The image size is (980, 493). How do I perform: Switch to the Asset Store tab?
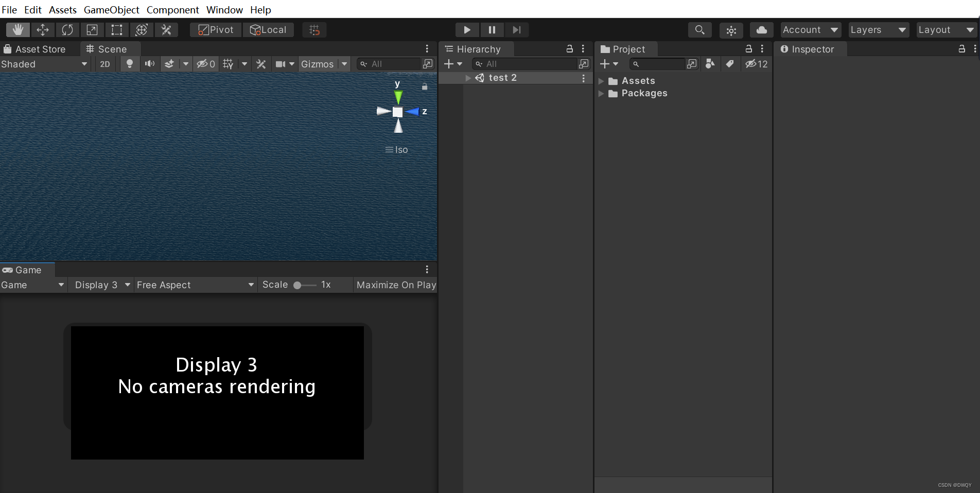pos(35,49)
